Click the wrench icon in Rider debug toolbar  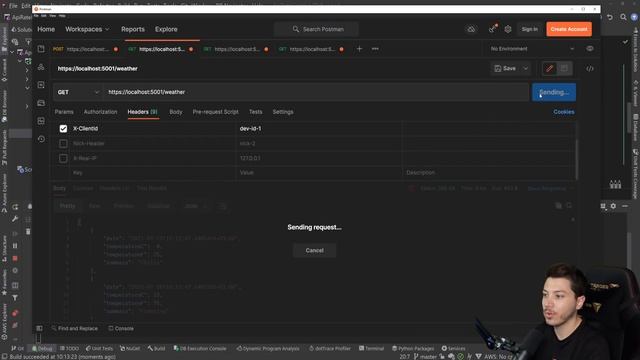coord(15,219)
